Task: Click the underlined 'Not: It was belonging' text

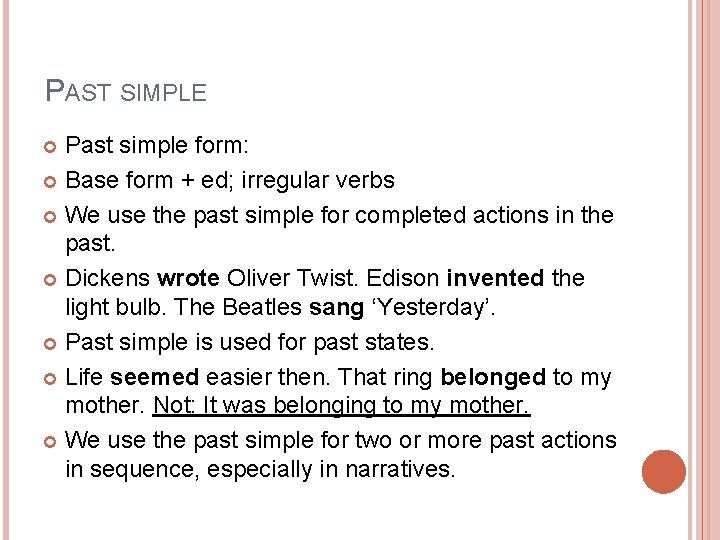Action: pos(341,405)
